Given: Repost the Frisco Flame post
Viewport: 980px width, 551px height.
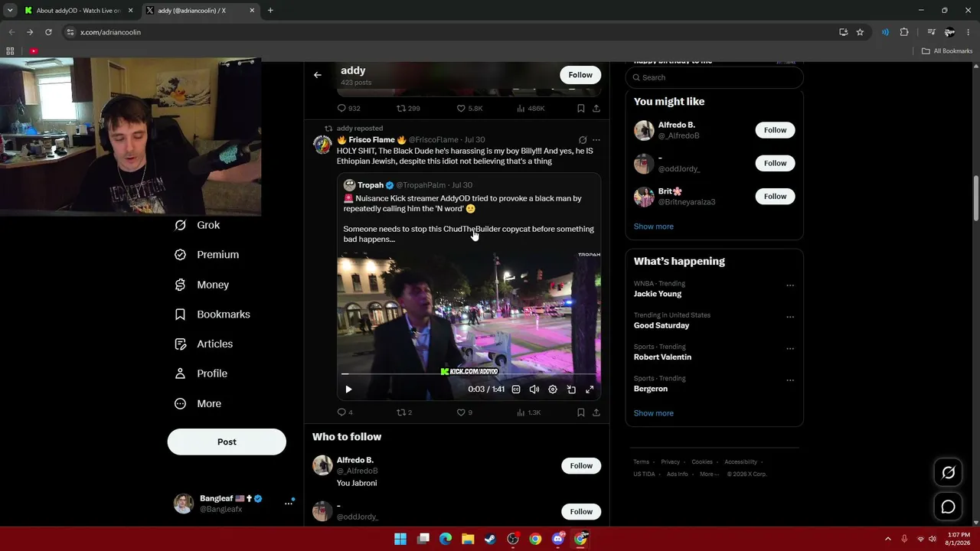Looking at the screenshot, I should [x=404, y=412].
